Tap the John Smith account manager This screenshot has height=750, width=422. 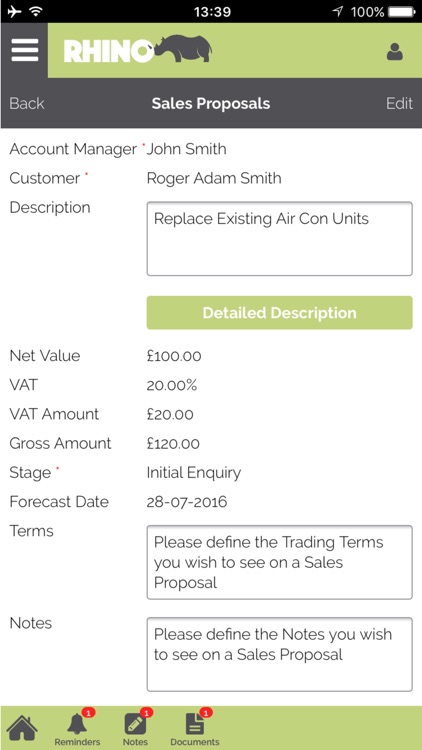pyautogui.click(x=187, y=149)
